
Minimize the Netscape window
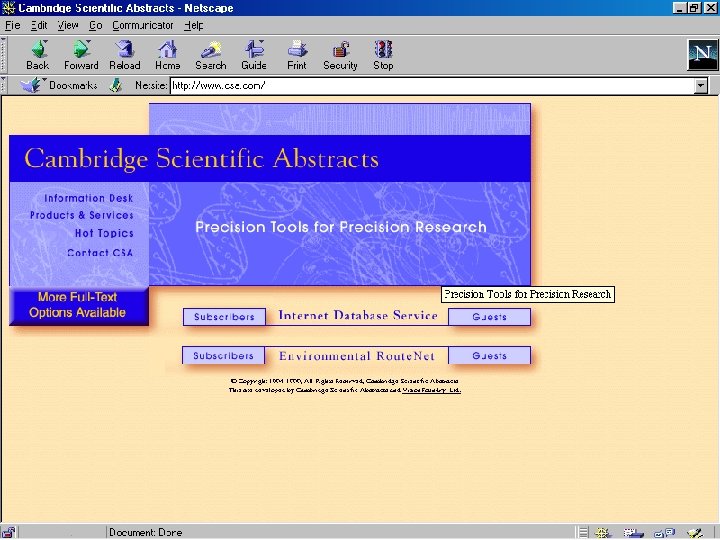click(x=680, y=8)
